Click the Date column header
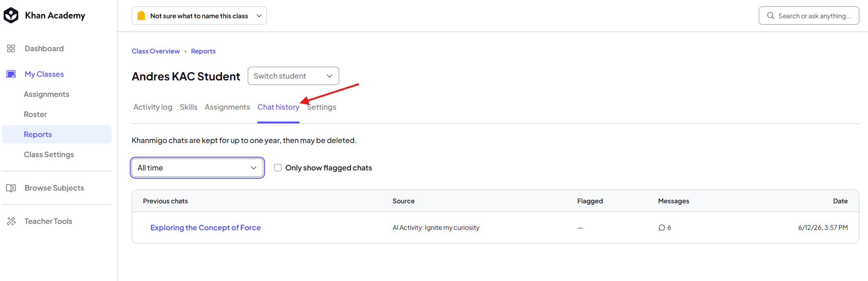This screenshot has height=281, width=868. pyautogui.click(x=840, y=201)
